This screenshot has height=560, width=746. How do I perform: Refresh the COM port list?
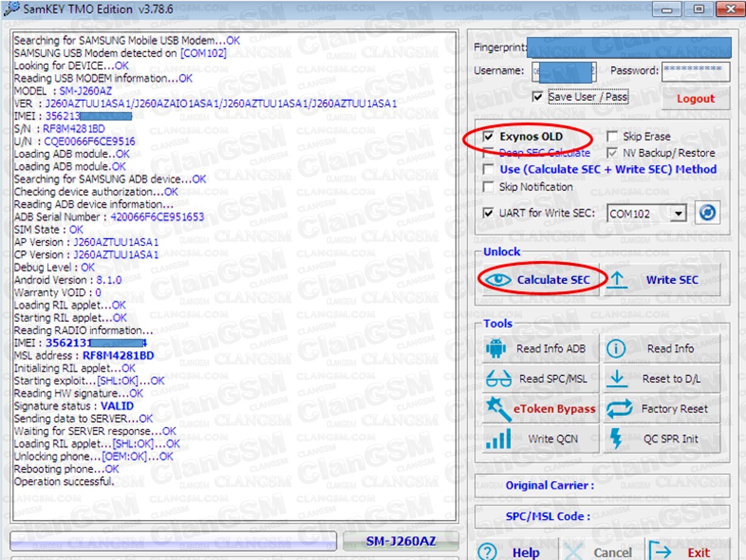(707, 213)
